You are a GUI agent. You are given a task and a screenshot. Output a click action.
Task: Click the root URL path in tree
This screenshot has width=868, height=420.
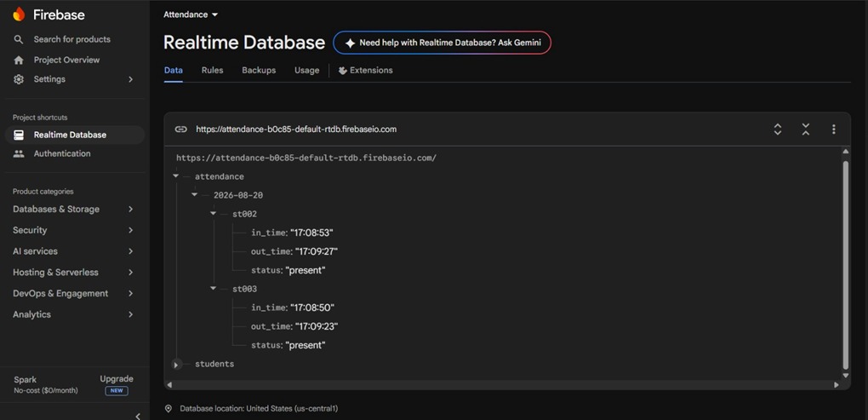point(306,158)
